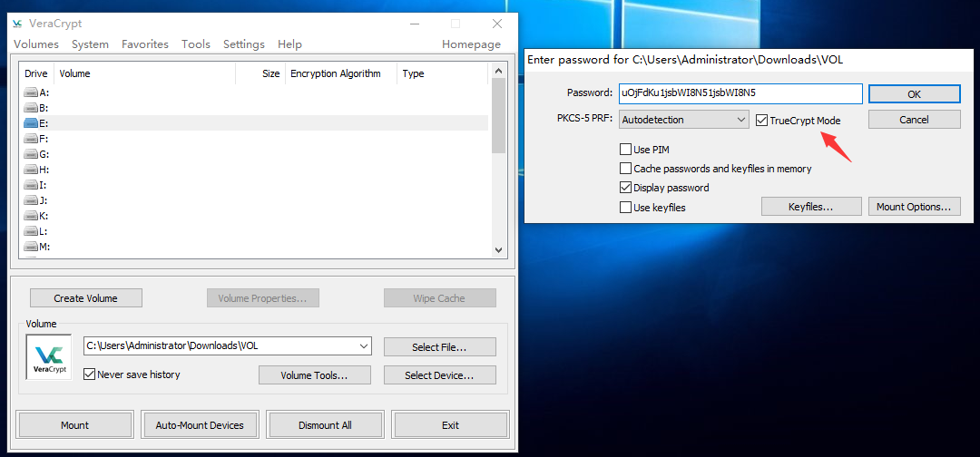Open the Settings menu
Image resolution: width=980 pixels, height=457 pixels.
[x=244, y=44]
